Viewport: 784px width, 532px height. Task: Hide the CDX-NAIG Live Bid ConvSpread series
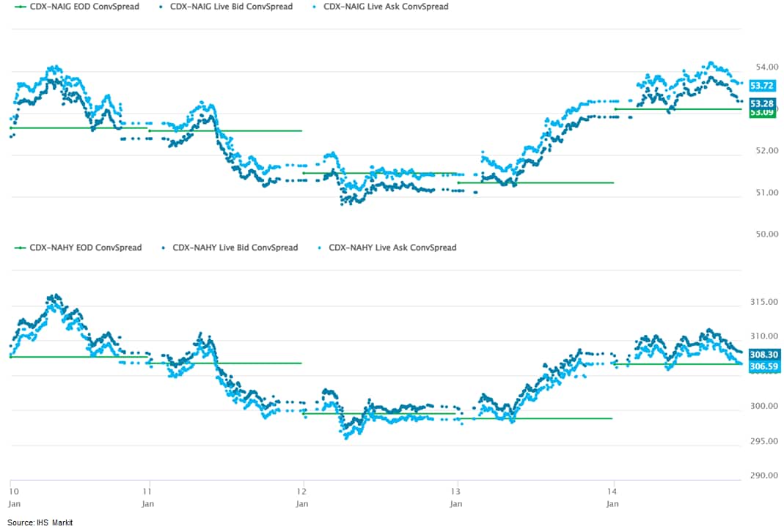pyautogui.click(x=232, y=7)
